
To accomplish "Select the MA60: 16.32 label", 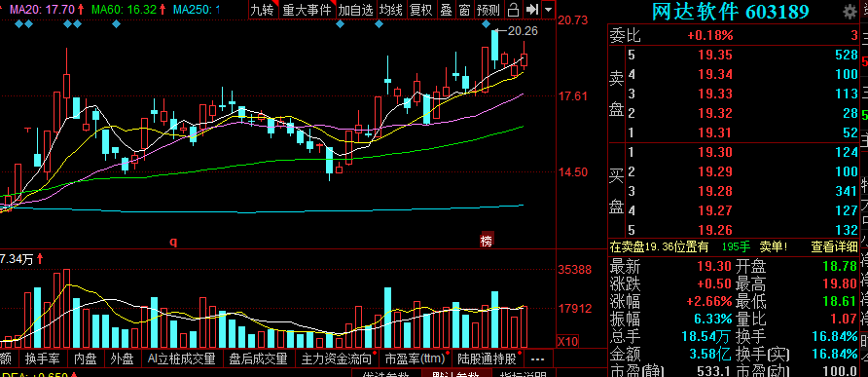I will [x=124, y=9].
